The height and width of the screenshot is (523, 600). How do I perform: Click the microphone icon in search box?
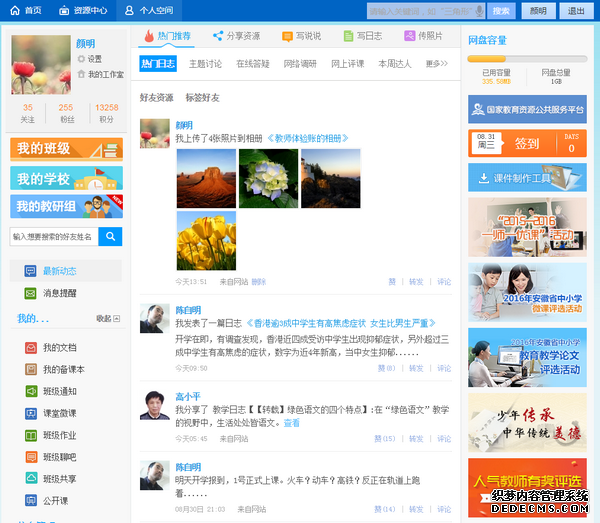tap(479, 11)
